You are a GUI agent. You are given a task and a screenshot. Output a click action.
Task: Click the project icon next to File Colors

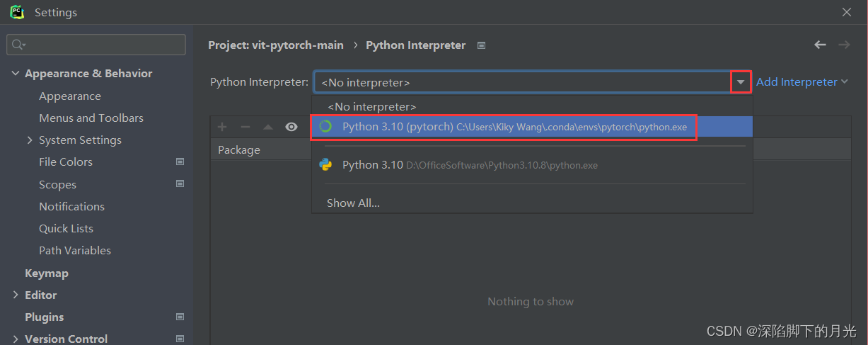[x=180, y=162]
